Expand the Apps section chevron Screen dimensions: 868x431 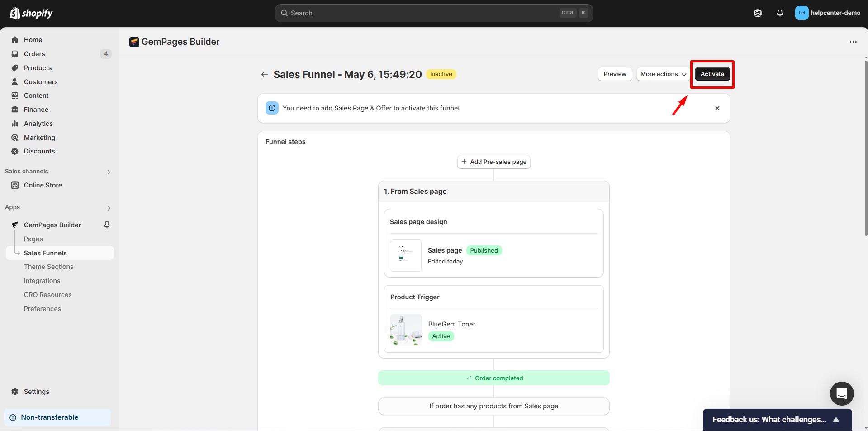109,208
